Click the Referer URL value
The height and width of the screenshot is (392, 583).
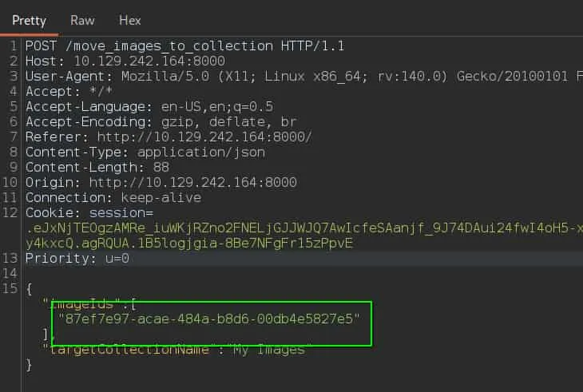coord(204,137)
